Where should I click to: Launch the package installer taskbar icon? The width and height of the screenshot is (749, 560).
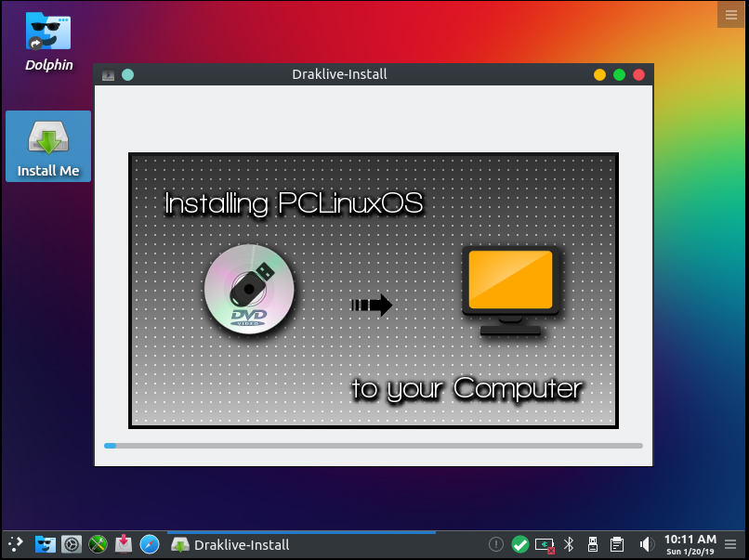click(x=124, y=544)
